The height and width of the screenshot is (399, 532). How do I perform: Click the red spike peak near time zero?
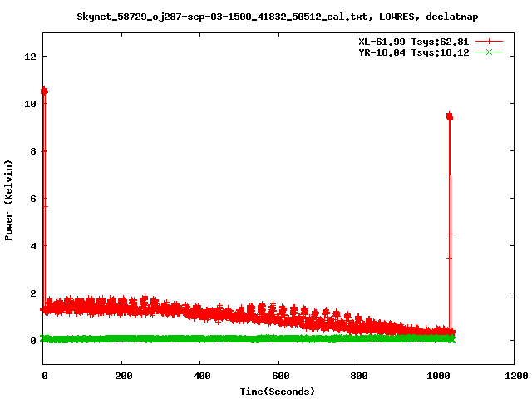44,91
